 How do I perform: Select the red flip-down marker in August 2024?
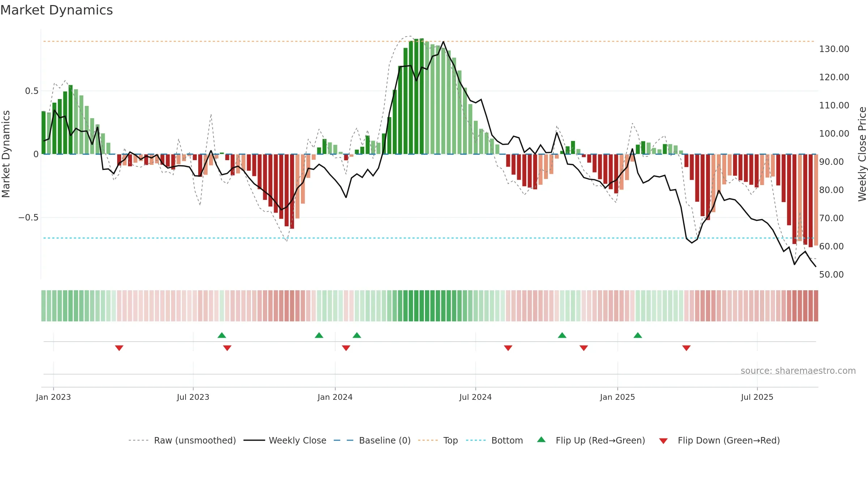(508, 348)
